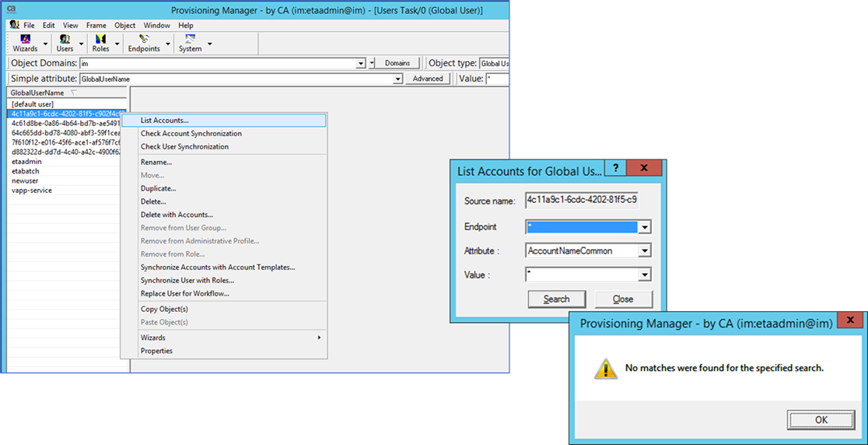Open the Endpoint dropdown in List Accounts
The height and width of the screenshot is (445, 868).
(644, 227)
